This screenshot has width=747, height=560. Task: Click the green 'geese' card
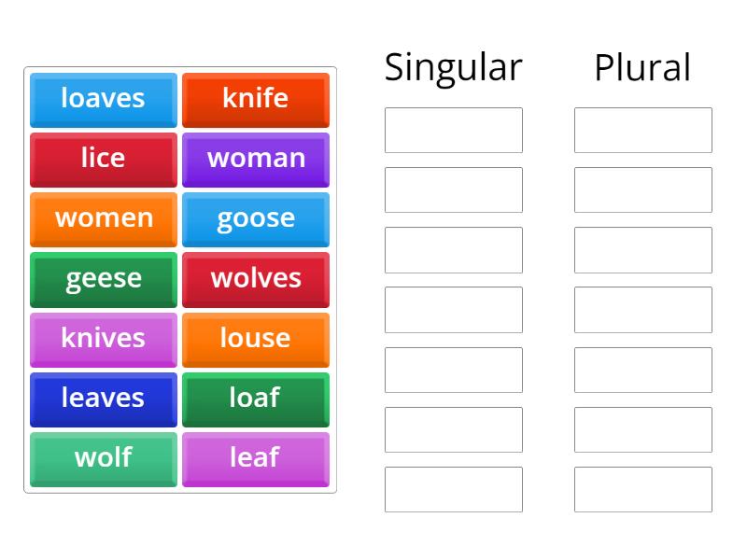[103, 278]
